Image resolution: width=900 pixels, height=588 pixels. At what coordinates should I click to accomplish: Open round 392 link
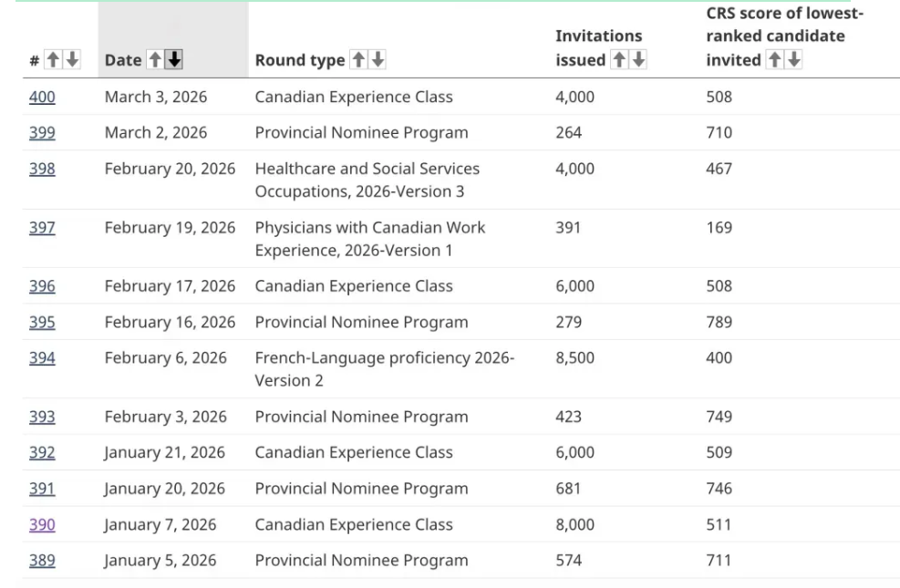[42, 452]
